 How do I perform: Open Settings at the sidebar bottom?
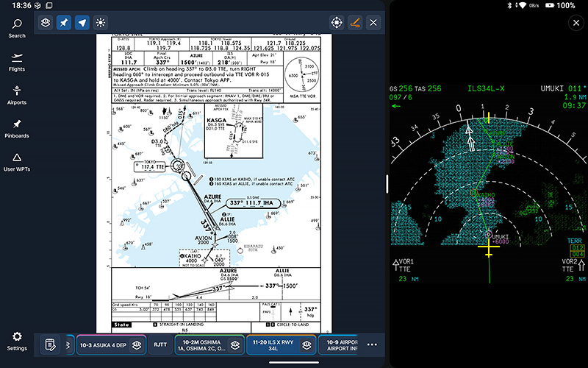17,341
